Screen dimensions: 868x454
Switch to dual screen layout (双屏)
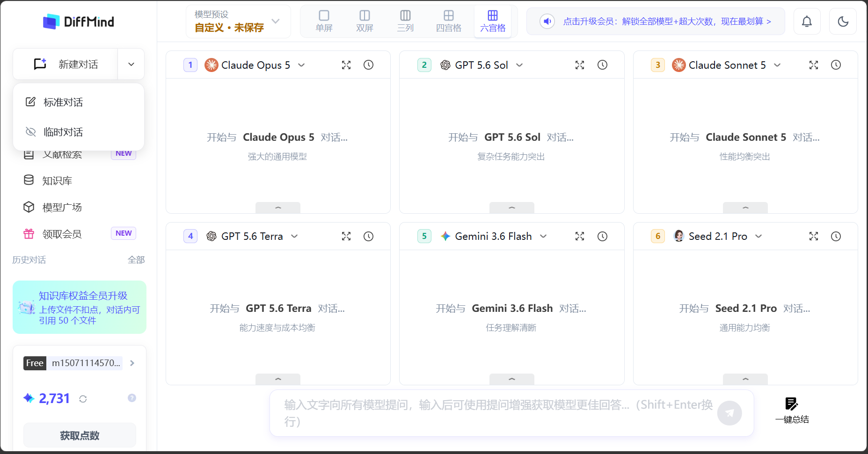tap(365, 22)
